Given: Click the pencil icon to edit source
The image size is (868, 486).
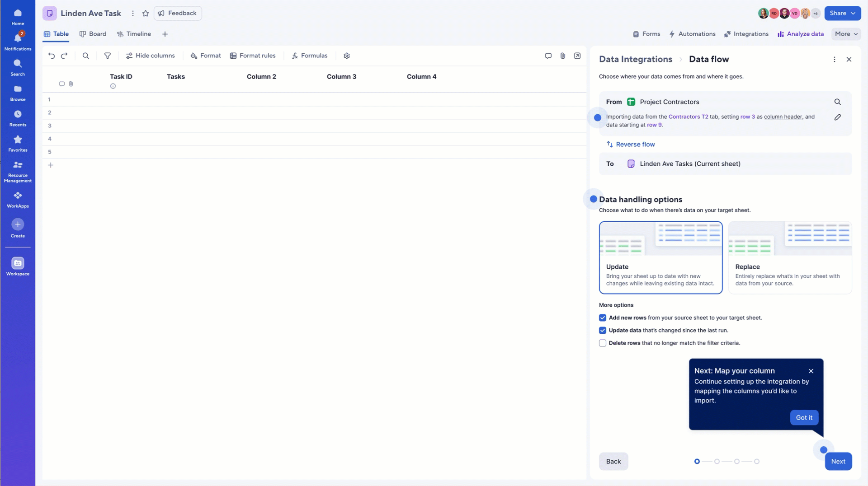Looking at the screenshot, I should pos(837,117).
